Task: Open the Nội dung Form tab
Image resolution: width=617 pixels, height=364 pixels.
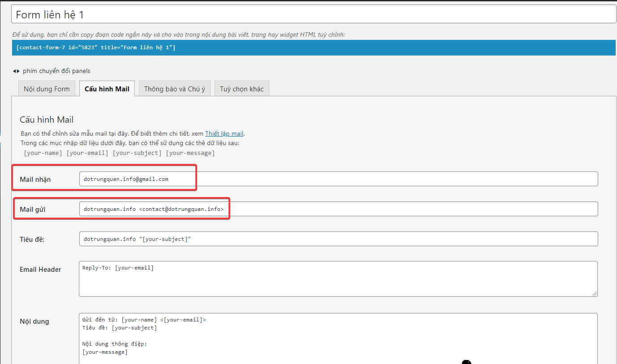Action: (x=47, y=89)
